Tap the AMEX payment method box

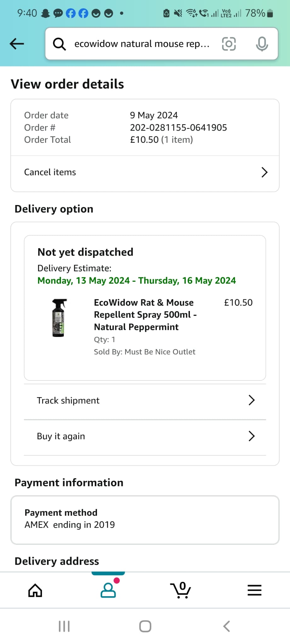click(145, 520)
